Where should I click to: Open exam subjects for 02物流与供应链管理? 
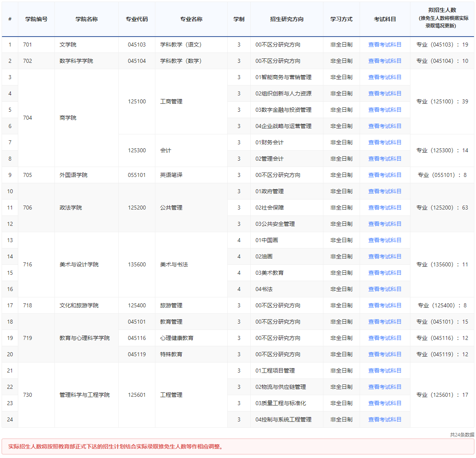[x=385, y=387]
